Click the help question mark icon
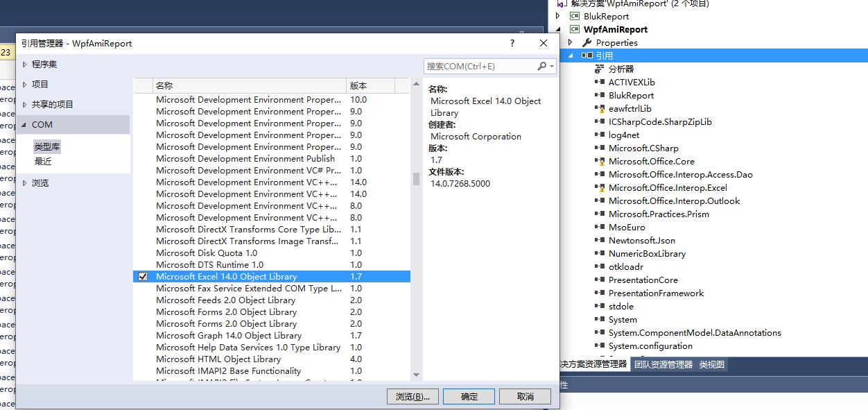The image size is (868, 410). tap(512, 43)
